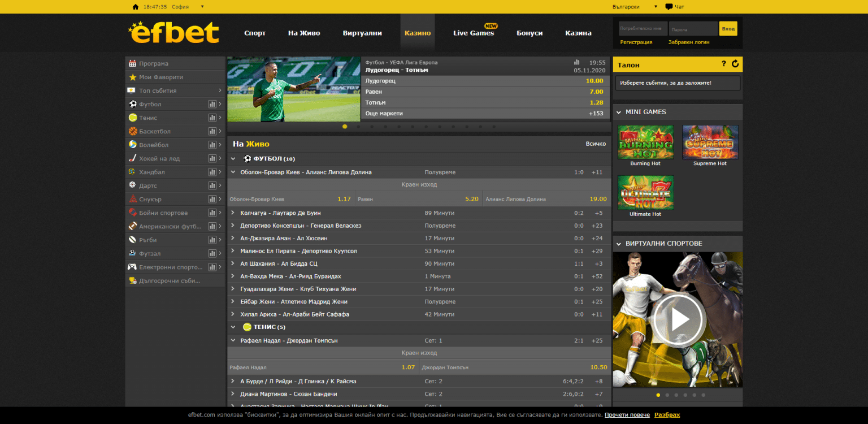Click the Забравен логин link

pos(689,42)
